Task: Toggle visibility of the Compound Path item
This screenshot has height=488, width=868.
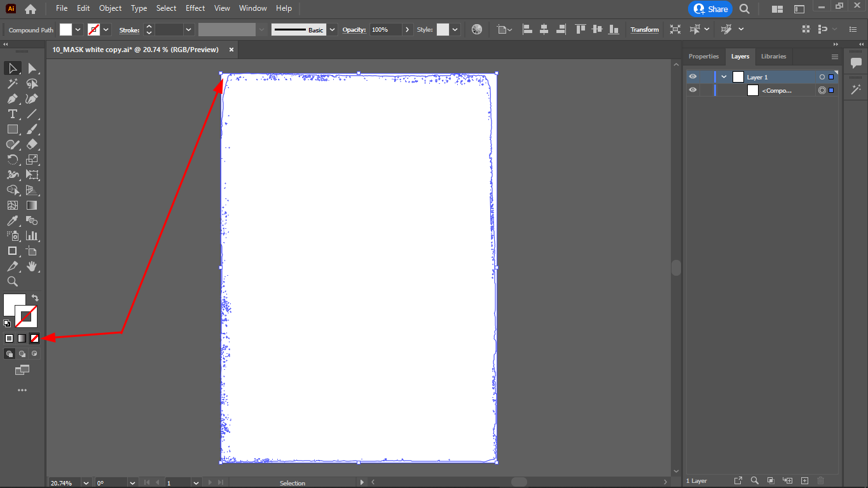Action: tap(692, 90)
